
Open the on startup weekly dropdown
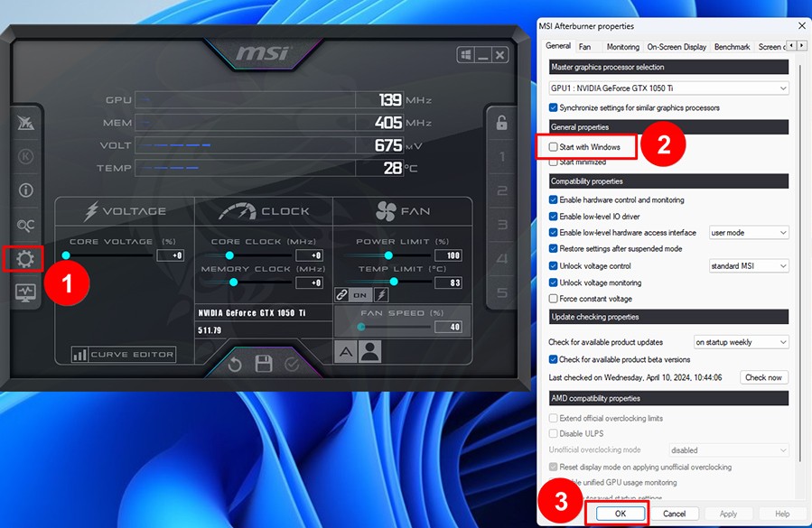(741, 342)
